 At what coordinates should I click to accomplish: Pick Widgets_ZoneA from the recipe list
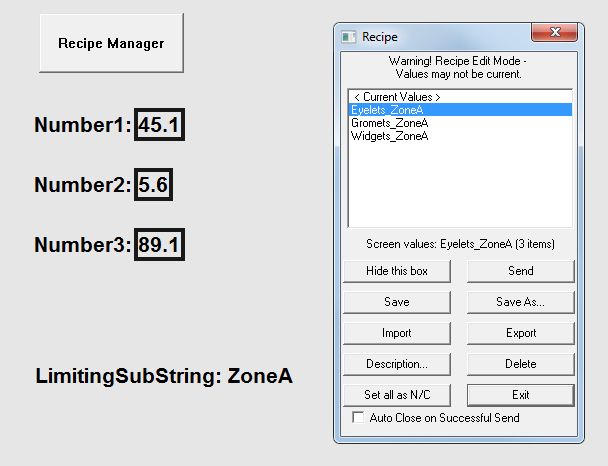[390, 136]
